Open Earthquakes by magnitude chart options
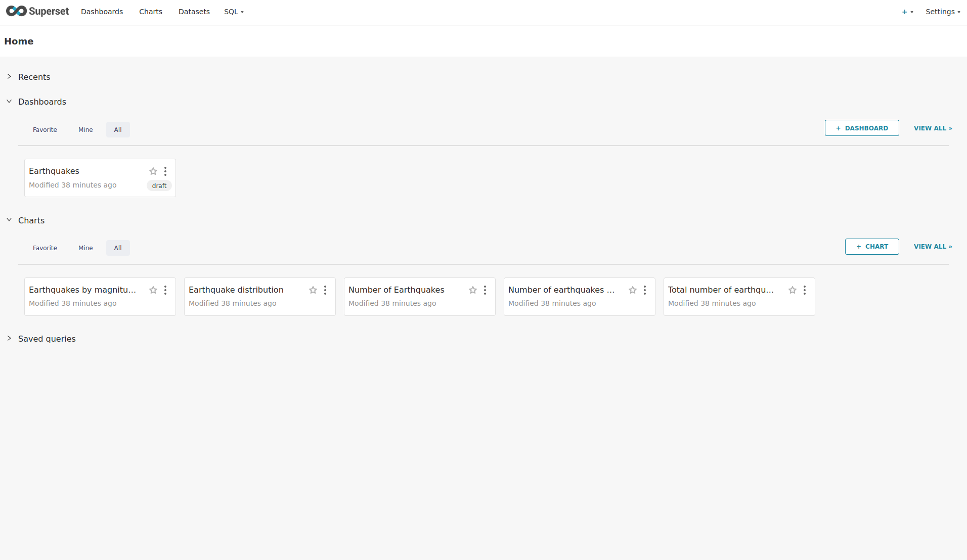 point(165,290)
